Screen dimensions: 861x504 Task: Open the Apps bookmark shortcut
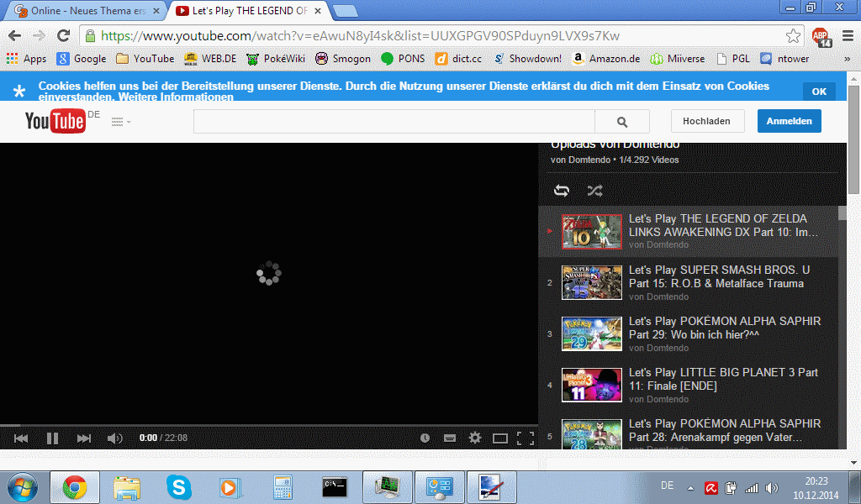[26, 59]
